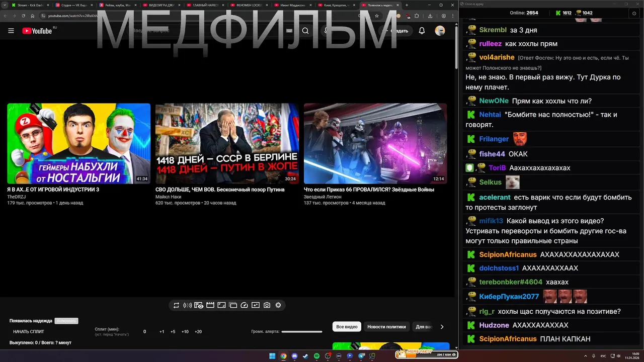Open the TheDRZJ channel link
The image size is (644, 362).
tap(17, 197)
